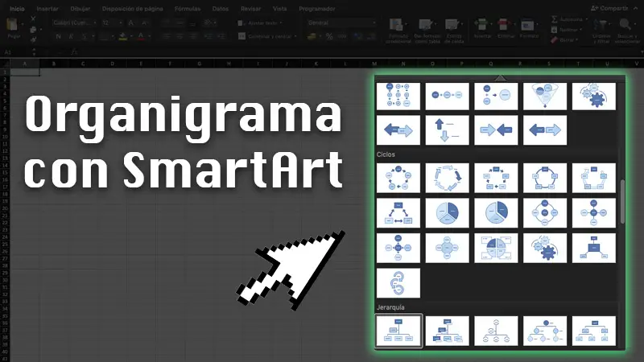Switch to the Insertar ribbon tab
This screenshot has height=362, width=644.
(47, 9)
